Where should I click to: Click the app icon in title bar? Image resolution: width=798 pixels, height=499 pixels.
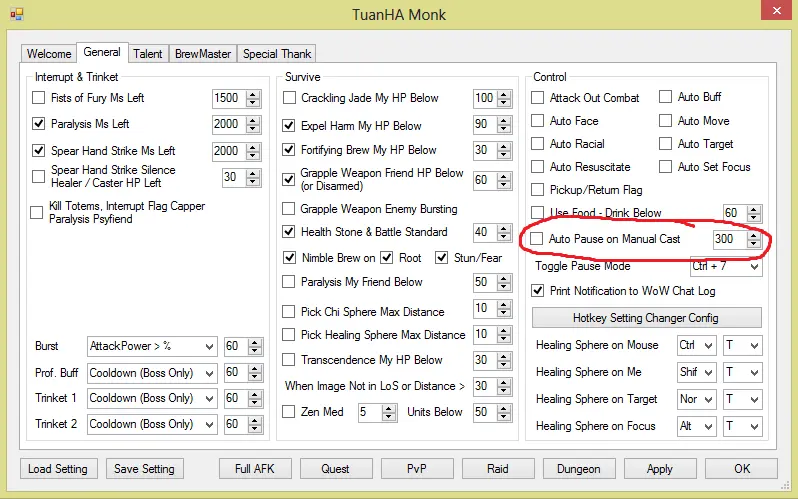[14, 14]
